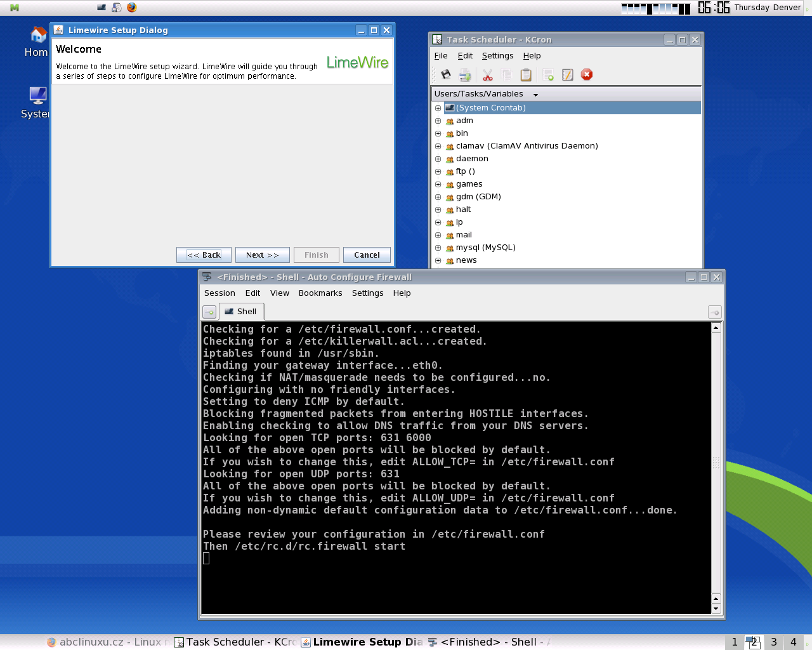The image size is (812, 650).
Task: Launch Firefox from the top panel
Action: pyautogui.click(x=132, y=8)
